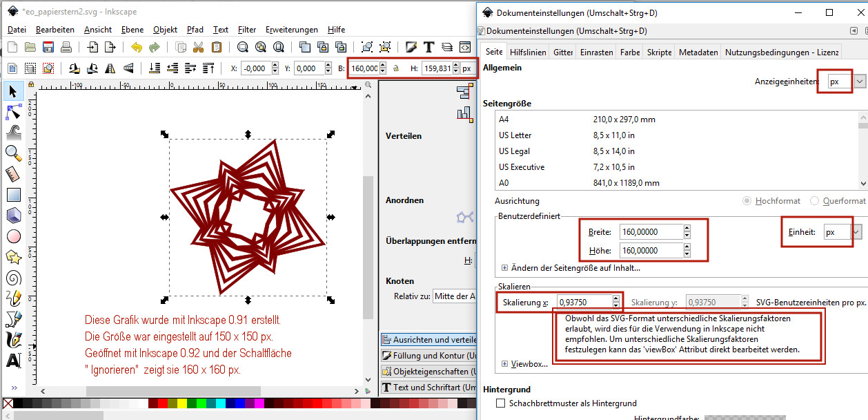Select the Calligraphy tool
Image resolution: width=868 pixels, height=420 pixels.
click(13, 340)
